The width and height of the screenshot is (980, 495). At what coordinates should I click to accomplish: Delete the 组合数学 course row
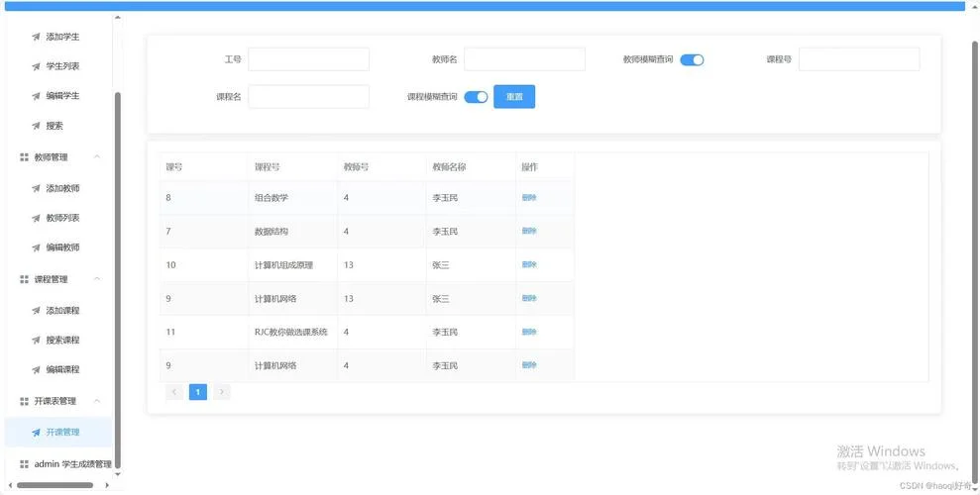click(x=529, y=198)
